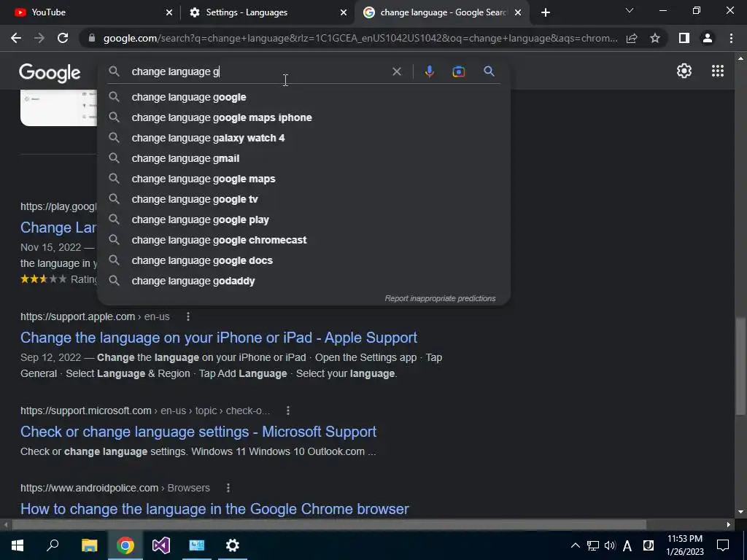Open Windows Settings gear in taskbar
Image resolution: width=747 pixels, height=560 pixels.
coord(233,545)
